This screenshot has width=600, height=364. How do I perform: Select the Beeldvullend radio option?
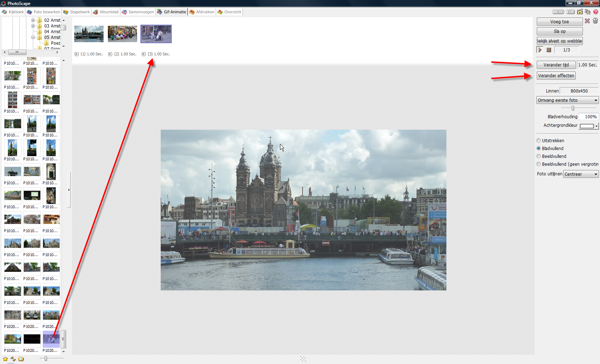point(539,156)
